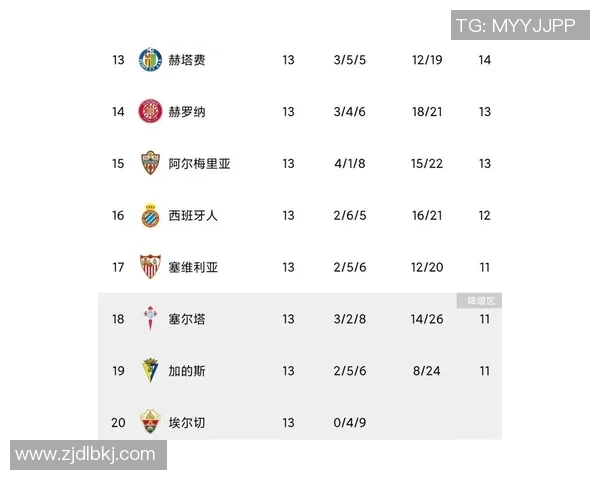The width and height of the screenshot is (600, 480).
Task: Click the Girona (赫罗纳) club crest
Action: (x=150, y=112)
